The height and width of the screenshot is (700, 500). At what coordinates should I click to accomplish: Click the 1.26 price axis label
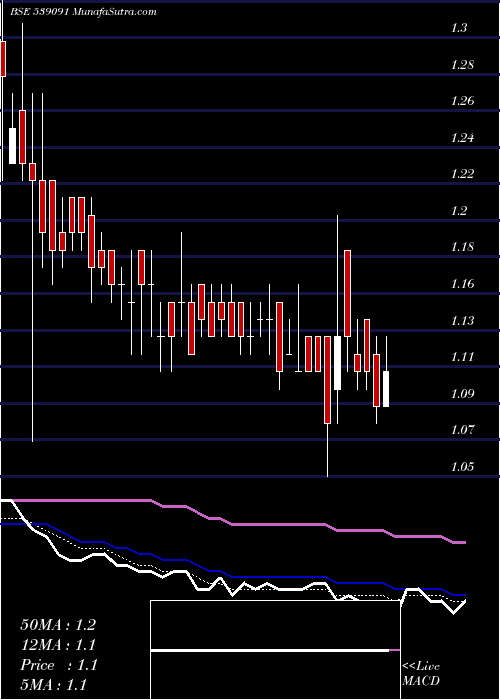(462, 101)
